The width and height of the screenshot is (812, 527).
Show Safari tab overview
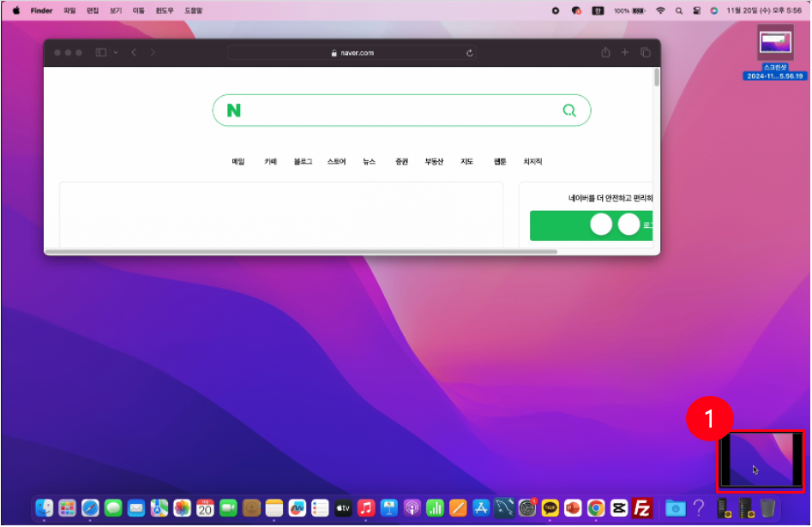(646, 52)
